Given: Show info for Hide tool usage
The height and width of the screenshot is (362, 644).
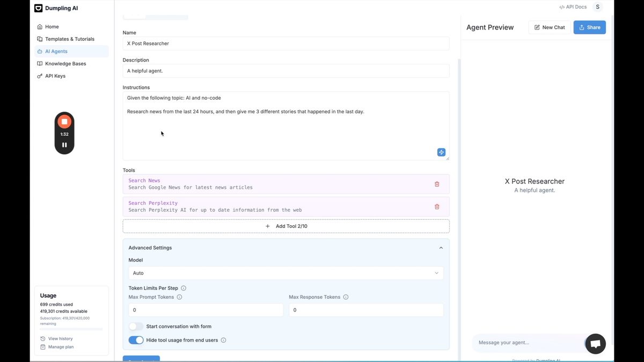Looking at the screenshot, I should [x=223, y=340].
